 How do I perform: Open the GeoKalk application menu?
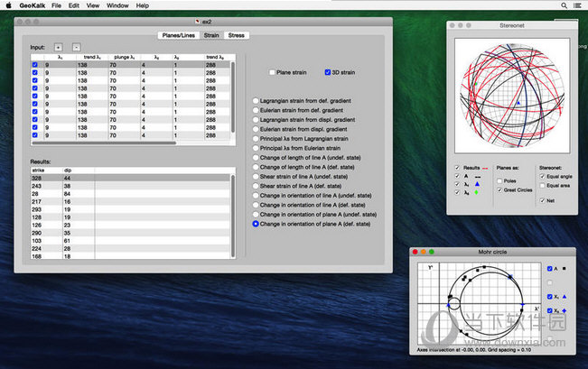click(33, 5)
